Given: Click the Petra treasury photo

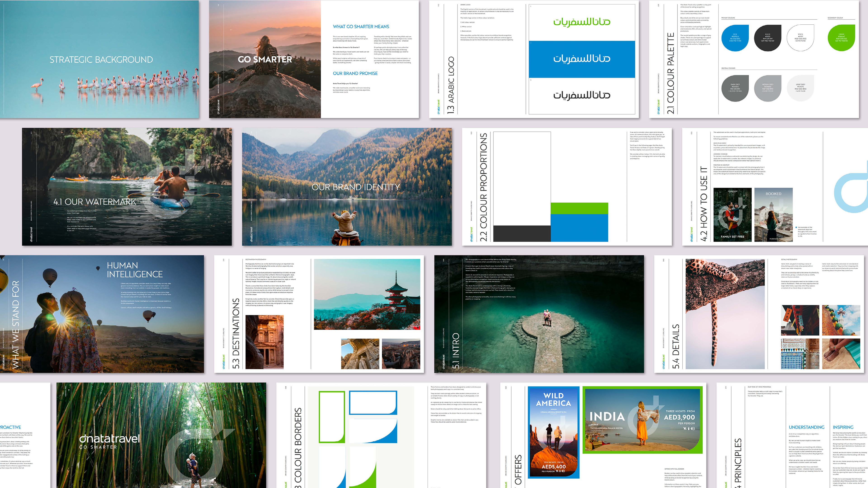Looking at the screenshot, I should [264, 342].
